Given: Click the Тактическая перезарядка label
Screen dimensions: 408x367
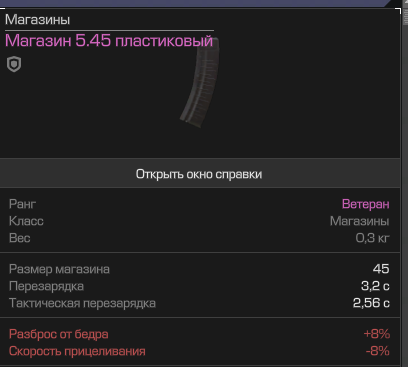Looking at the screenshot, I should (x=82, y=303).
